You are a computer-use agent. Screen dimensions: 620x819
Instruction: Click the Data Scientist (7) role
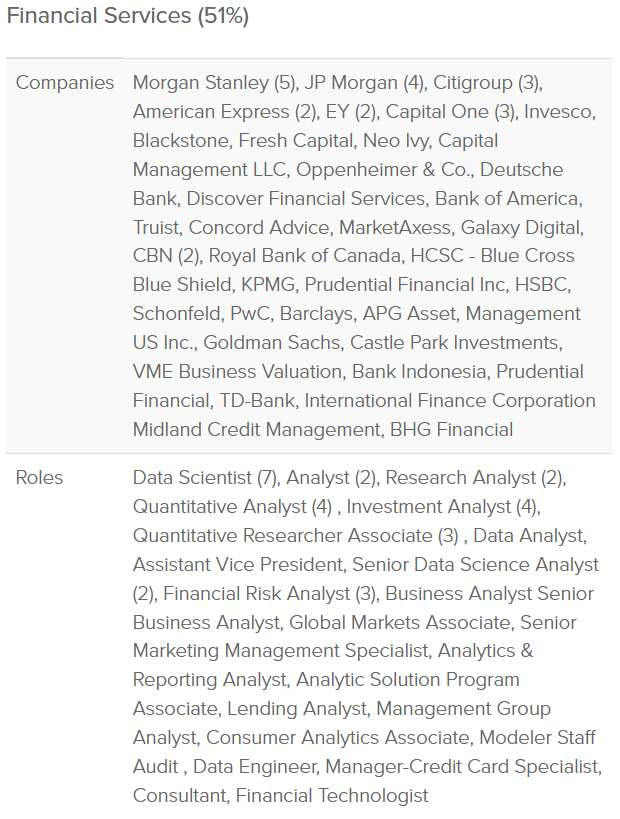click(204, 477)
